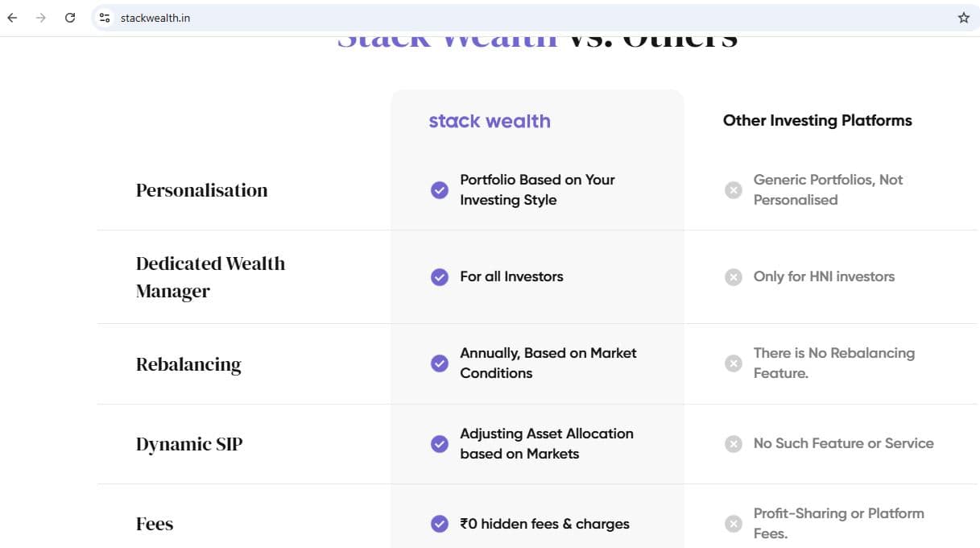Click the site information icon in the address bar

tap(105, 17)
